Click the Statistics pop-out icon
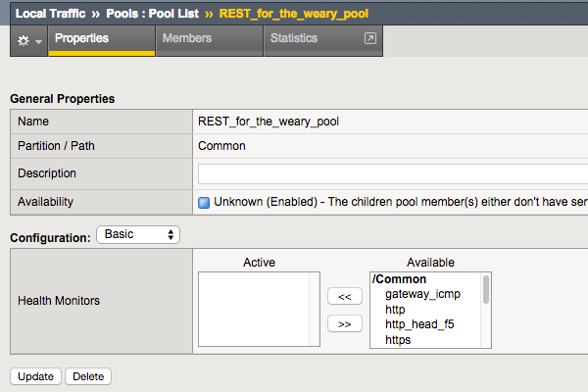This screenshot has width=588, height=392. pos(369,39)
